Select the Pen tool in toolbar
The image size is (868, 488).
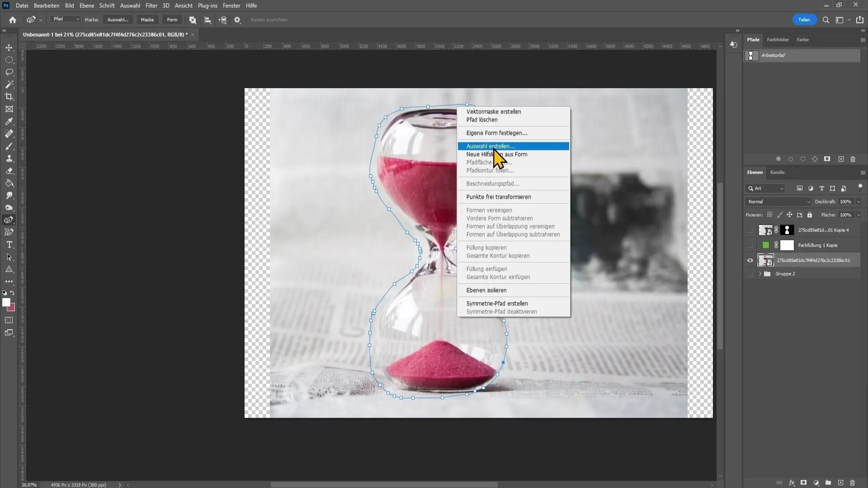click(x=9, y=220)
